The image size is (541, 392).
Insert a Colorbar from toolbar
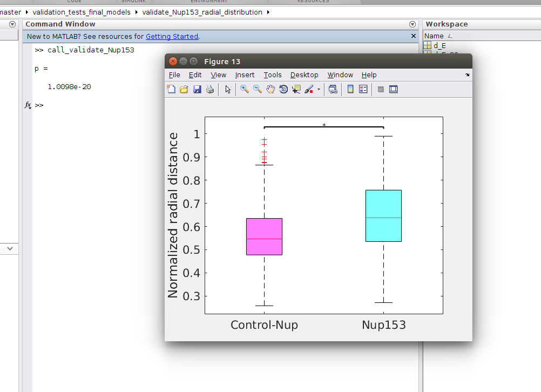(350, 90)
